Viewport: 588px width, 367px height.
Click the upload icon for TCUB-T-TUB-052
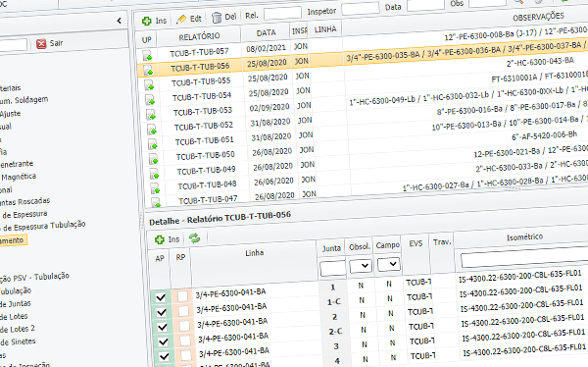click(152, 130)
